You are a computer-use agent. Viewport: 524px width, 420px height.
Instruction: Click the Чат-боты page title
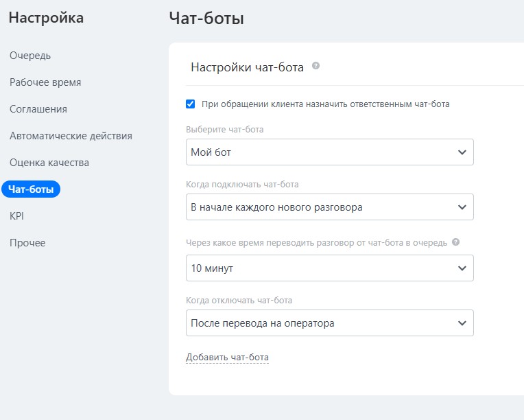pos(206,18)
